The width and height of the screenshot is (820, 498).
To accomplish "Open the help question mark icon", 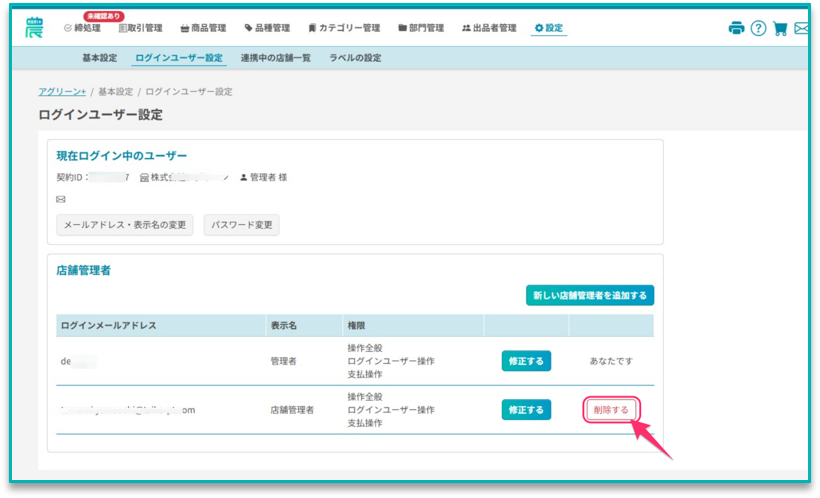I will (x=758, y=28).
